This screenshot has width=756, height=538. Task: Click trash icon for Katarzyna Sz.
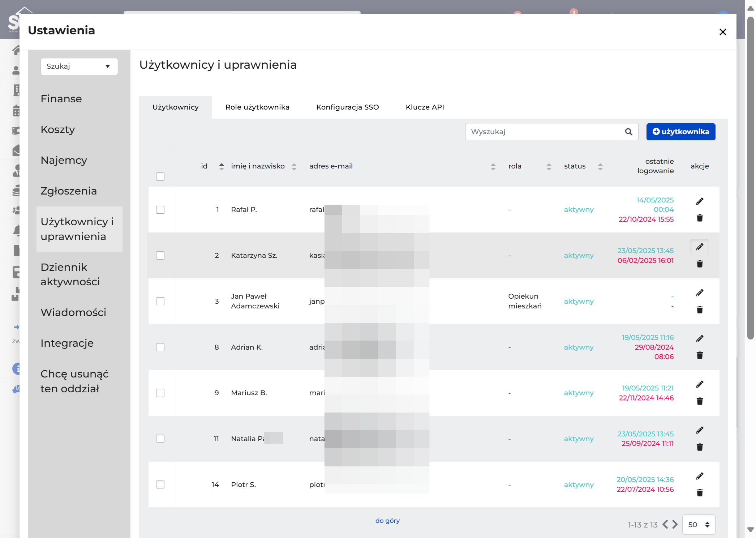(700, 264)
